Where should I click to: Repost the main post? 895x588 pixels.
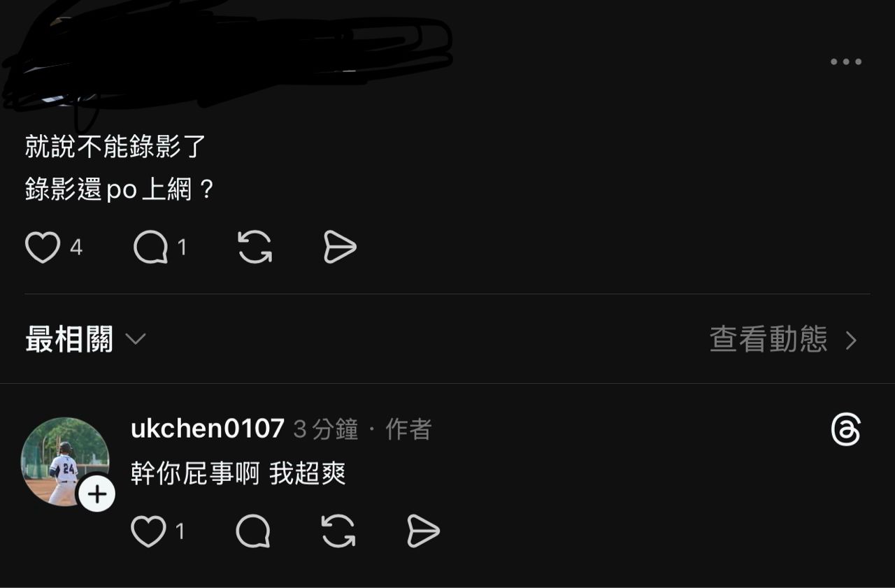(x=255, y=248)
